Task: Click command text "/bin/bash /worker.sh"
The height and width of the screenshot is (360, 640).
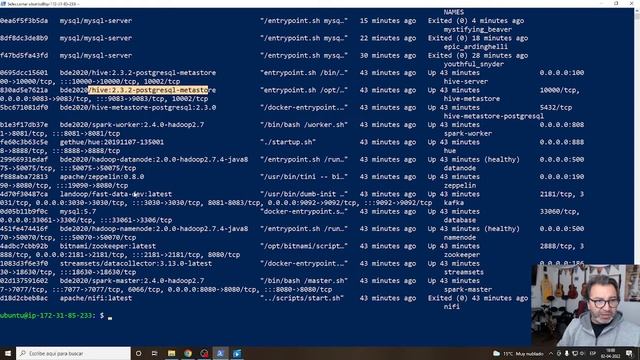Action: [304, 124]
